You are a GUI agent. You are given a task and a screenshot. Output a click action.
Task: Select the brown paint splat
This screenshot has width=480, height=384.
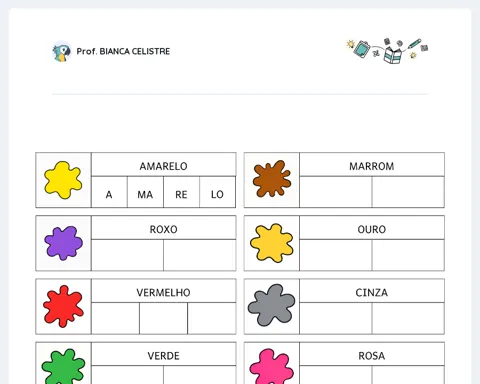tap(272, 179)
